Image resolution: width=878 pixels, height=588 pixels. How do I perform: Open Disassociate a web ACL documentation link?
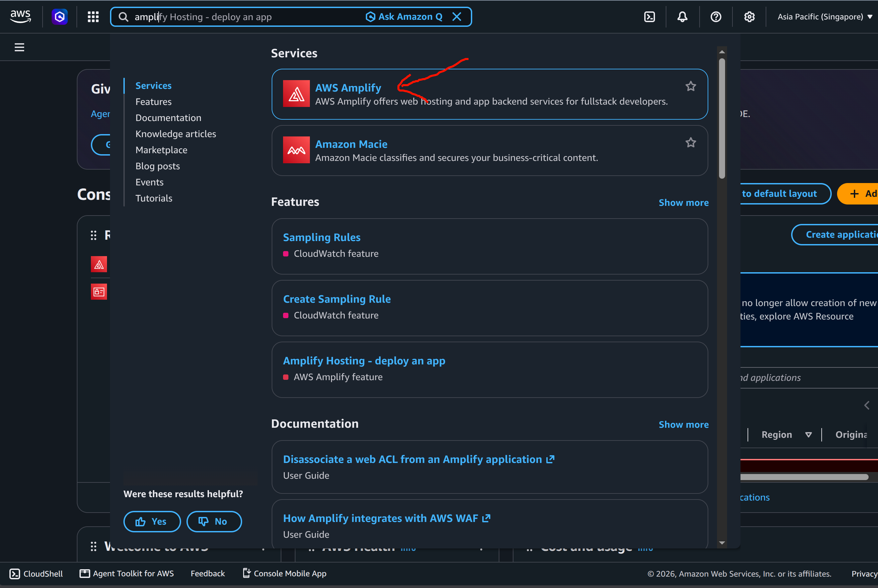pyautogui.click(x=419, y=459)
